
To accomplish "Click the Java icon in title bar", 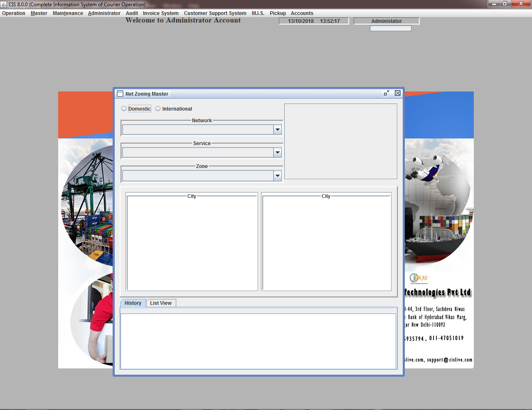I will pyautogui.click(x=4, y=4).
